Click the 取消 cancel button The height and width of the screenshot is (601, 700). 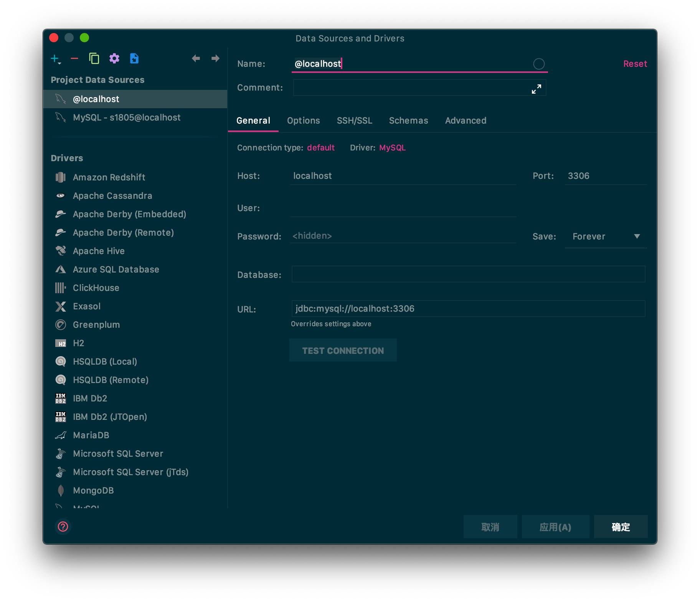(490, 527)
